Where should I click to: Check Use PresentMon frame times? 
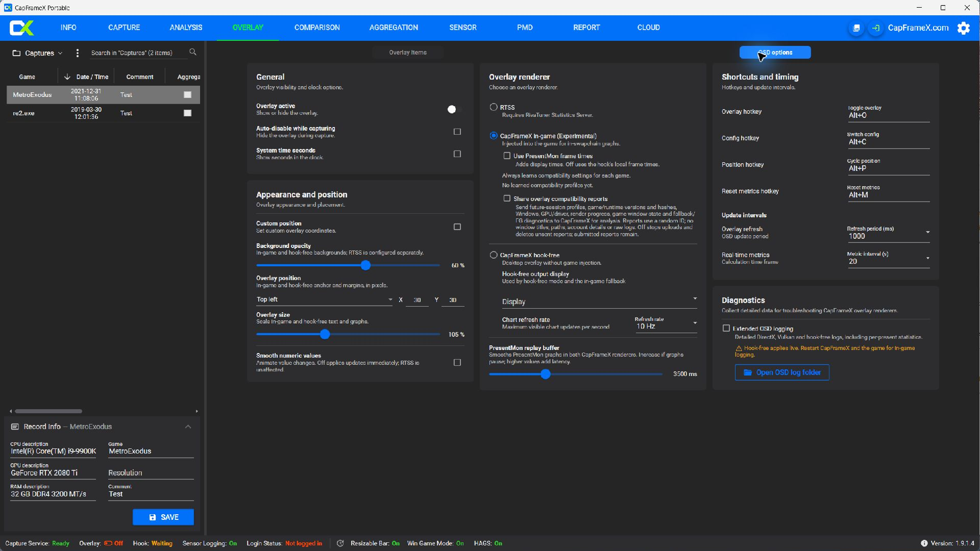[507, 156]
